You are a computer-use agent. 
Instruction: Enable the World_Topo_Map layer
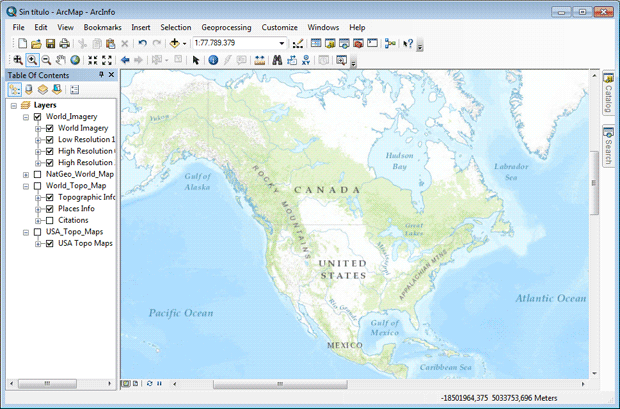coord(38,186)
